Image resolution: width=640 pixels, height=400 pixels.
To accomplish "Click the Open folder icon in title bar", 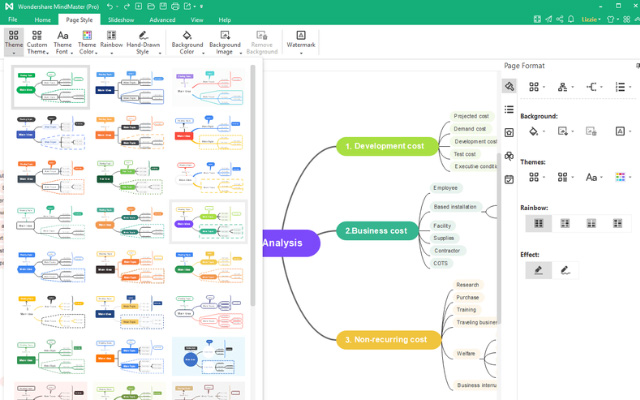I will (151, 7).
